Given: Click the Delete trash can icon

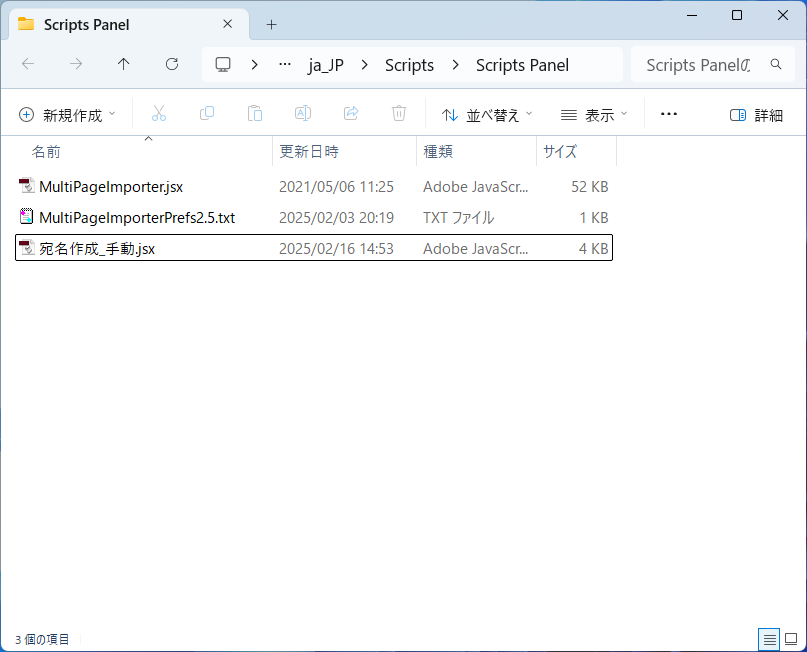Looking at the screenshot, I should (399, 114).
